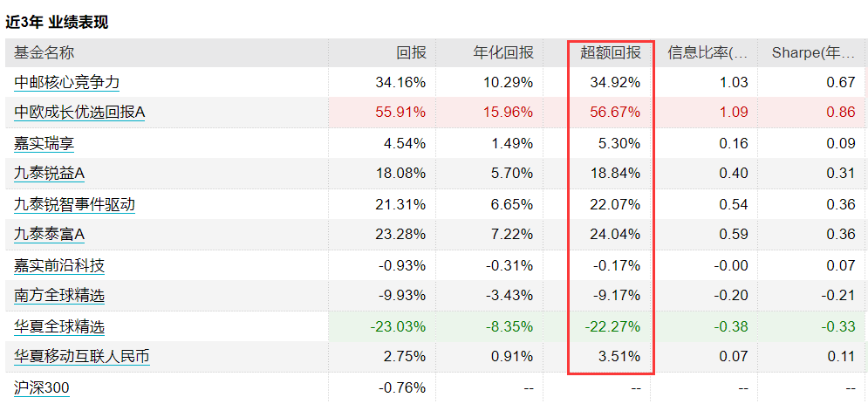Image resolution: width=868 pixels, height=404 pixels.
Task: Sort by the 超额回报 column header
Action: 611,52
